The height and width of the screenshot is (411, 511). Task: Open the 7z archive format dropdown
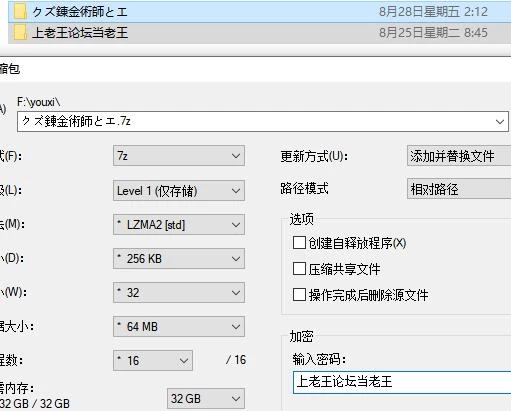pos(179,156)
